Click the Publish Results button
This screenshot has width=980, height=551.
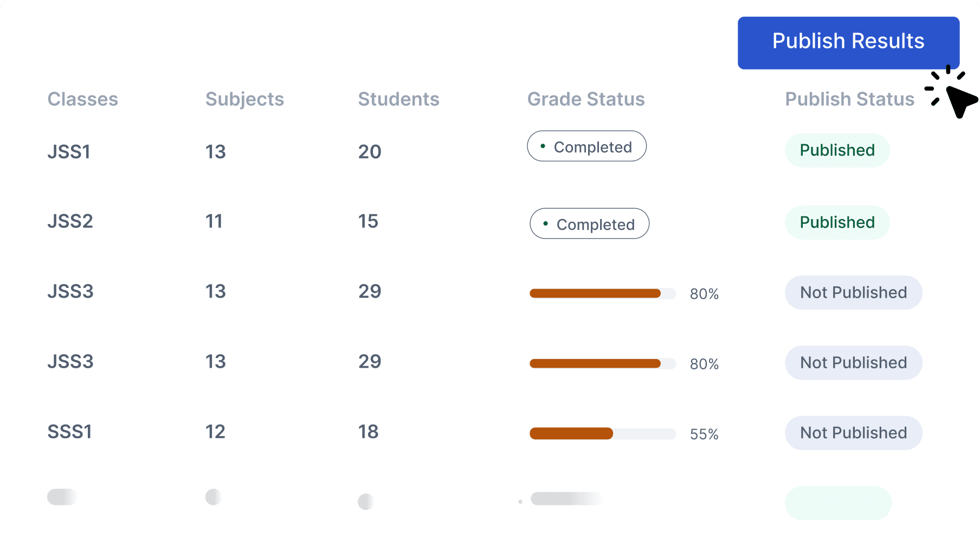tap(847, 42)
